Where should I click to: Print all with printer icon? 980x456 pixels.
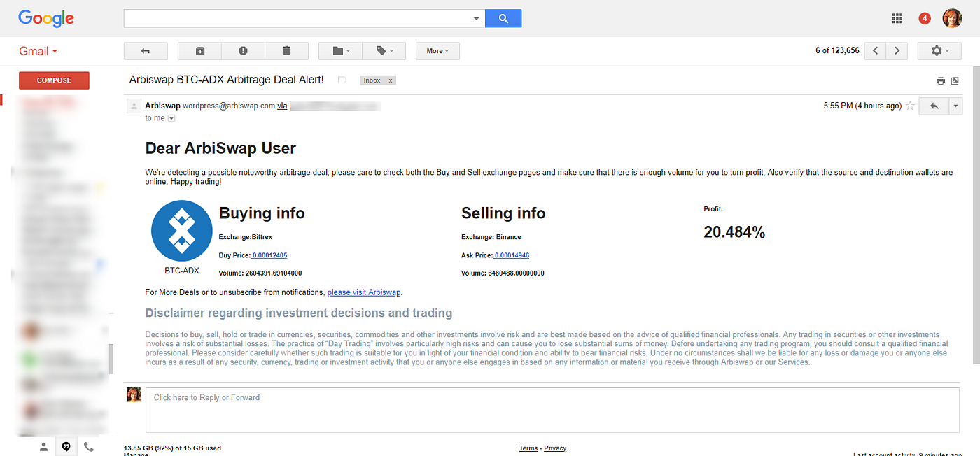click(940, 81)
